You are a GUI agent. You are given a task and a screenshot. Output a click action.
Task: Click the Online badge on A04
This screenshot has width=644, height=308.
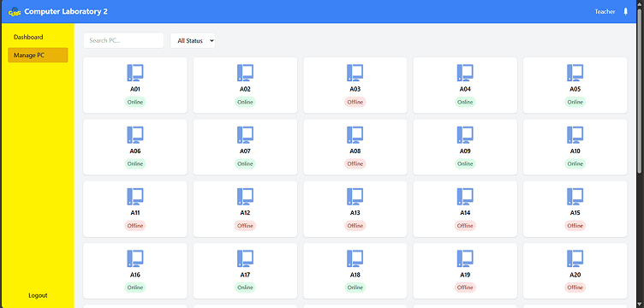coord(465,102)
